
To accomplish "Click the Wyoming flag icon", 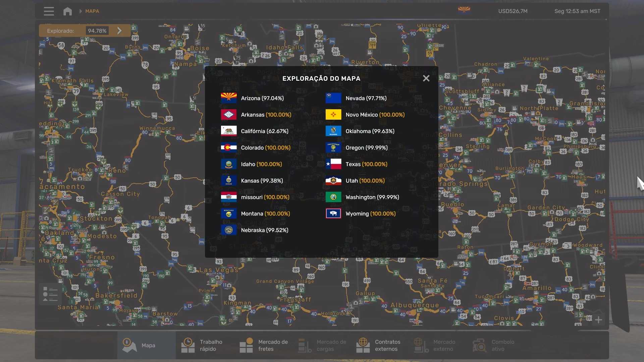I will pos(333,214).
